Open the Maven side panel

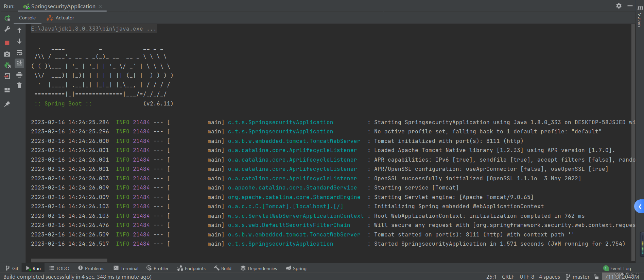[x=640, y=15]
